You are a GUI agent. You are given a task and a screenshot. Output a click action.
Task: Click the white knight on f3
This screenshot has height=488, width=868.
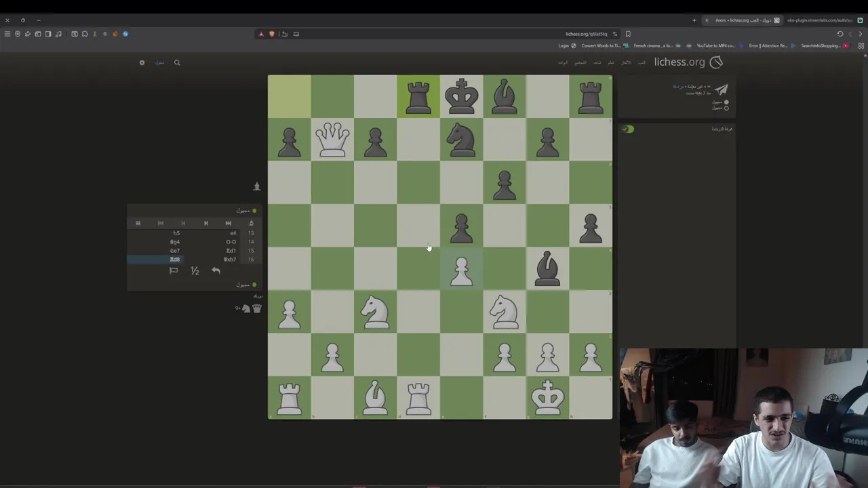point(505,311)
